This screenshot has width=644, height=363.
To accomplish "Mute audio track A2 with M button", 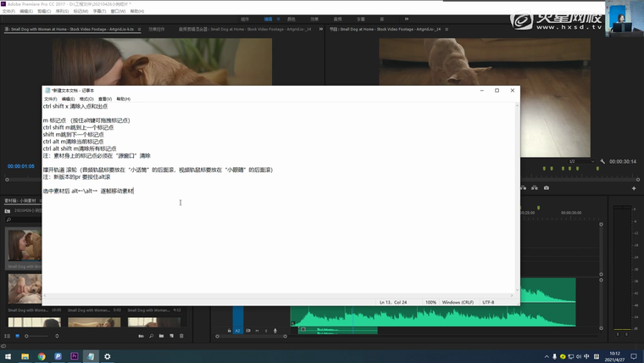I will point(258,330).
